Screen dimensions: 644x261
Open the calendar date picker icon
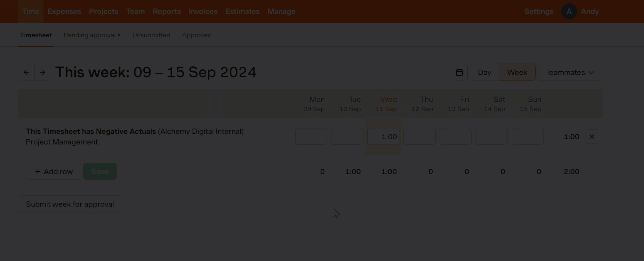pos(459,72)
